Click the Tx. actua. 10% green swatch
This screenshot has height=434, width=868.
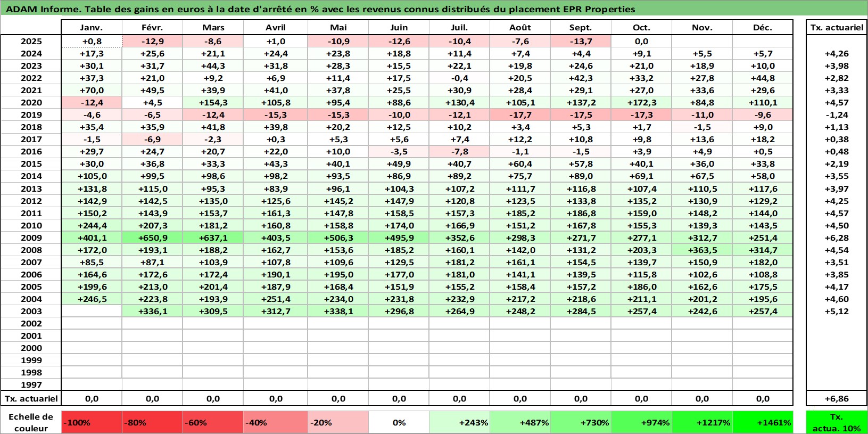coord(837,422)
